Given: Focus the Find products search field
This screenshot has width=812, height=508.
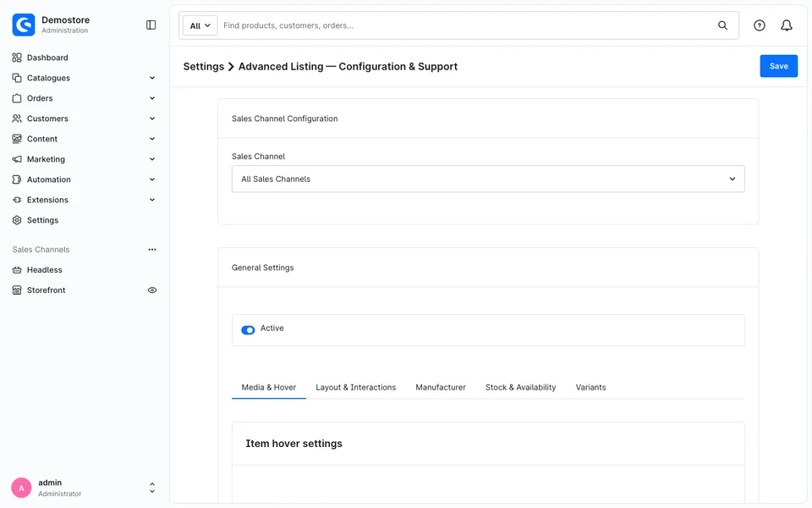Looking at the screenshot, I should pyautogui.click(x=466, y=25).
